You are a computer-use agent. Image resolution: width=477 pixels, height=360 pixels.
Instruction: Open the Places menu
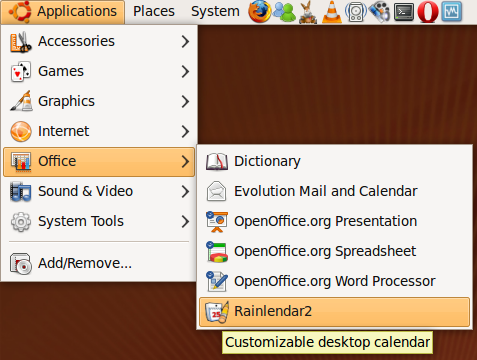(x=154, y=12)
